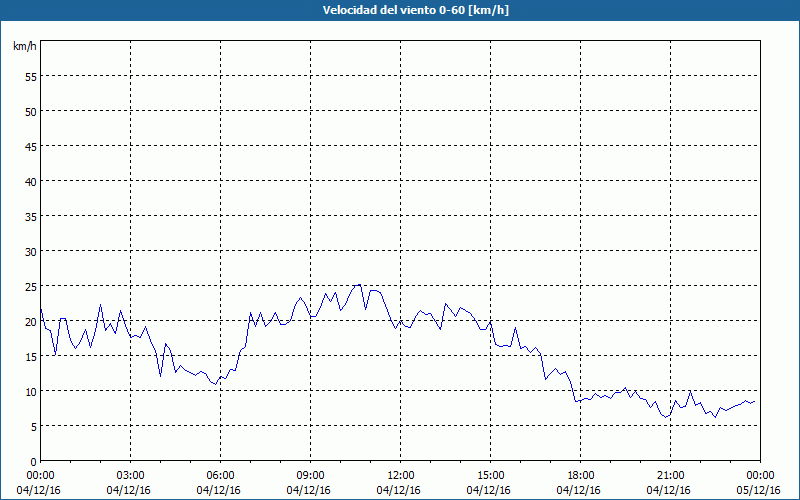Select the 20 value on the Y axis
This screenshot has width=800, height=500.
click(x=31, y=322)
